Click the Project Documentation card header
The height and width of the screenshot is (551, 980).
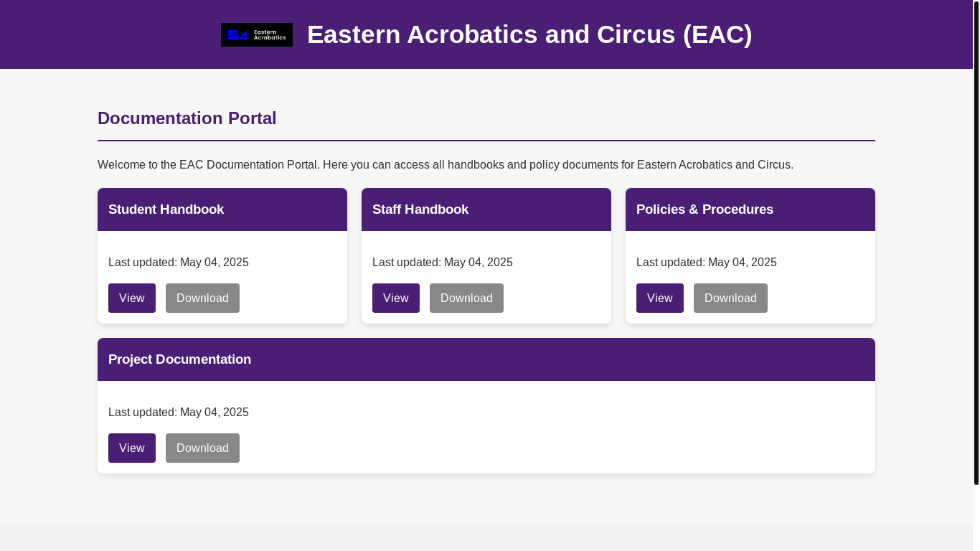coord(486,359)
